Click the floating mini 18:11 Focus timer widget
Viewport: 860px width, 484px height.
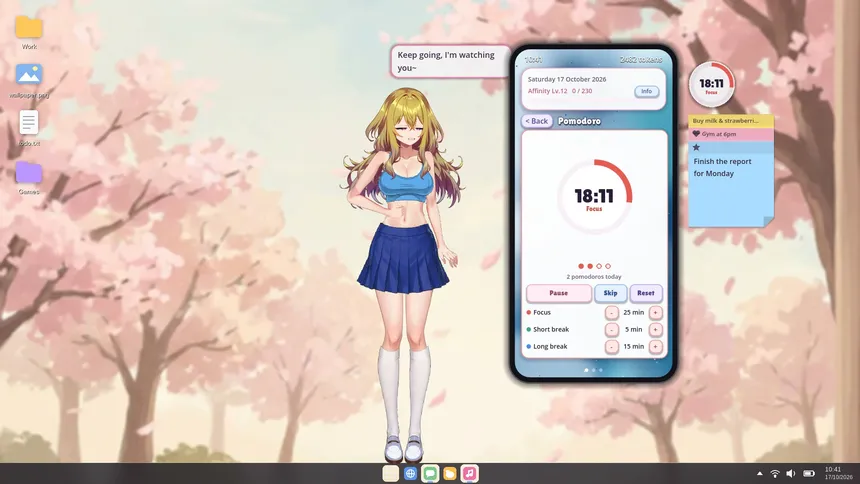pos(711,84)
